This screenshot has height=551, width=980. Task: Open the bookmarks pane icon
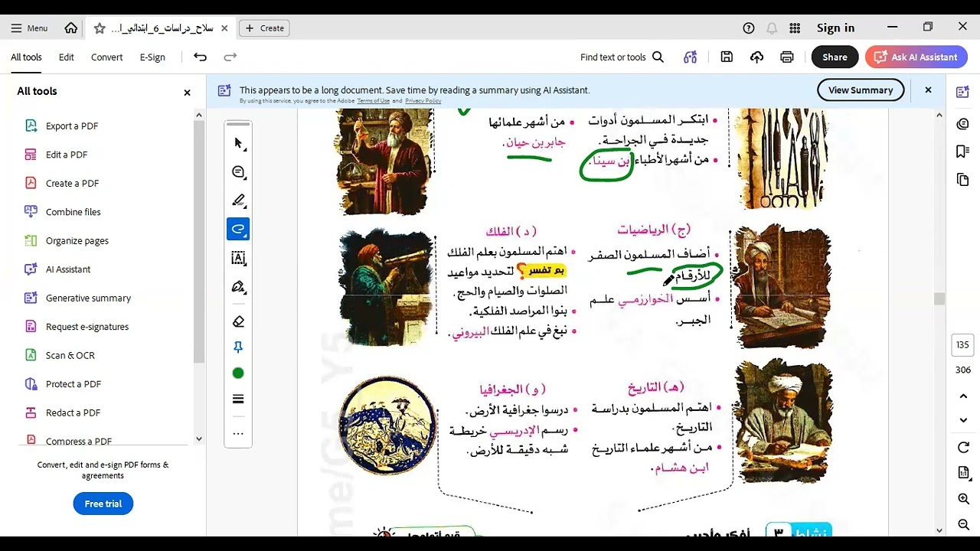[x=963, y=152]
